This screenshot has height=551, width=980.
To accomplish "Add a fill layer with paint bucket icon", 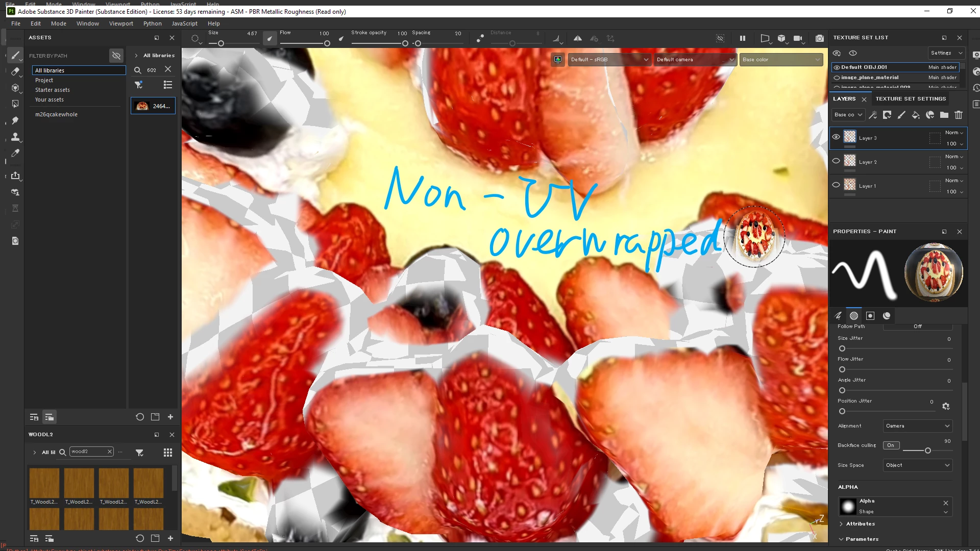I will click(x=916, y=115).
